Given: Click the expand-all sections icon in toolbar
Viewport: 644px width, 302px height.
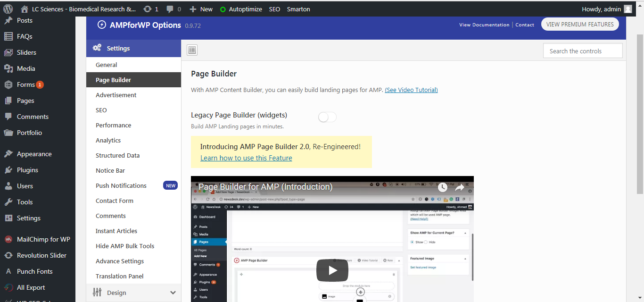Looking at the screenshot, I should click(x=192, y=50).
